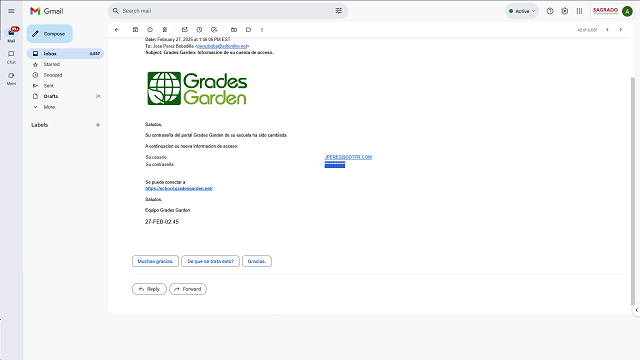
Task: Click the '27-FEB-02:45' text
Action: coord(162,222)
